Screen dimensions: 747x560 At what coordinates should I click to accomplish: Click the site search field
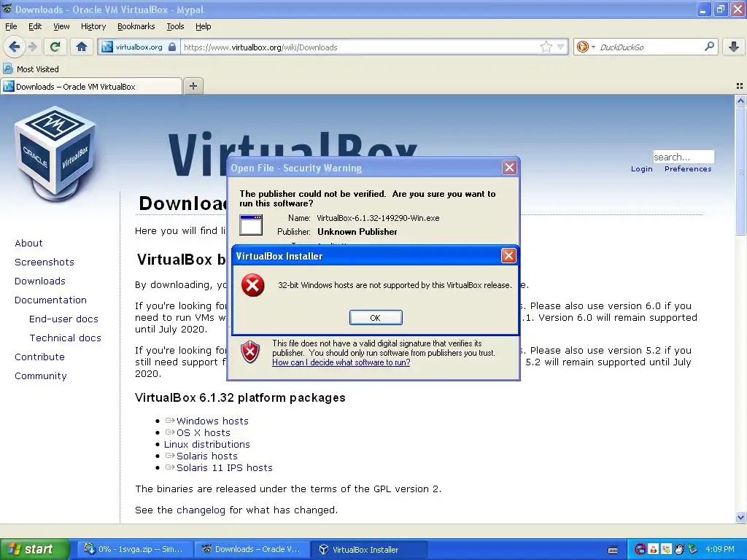(683, 157)
